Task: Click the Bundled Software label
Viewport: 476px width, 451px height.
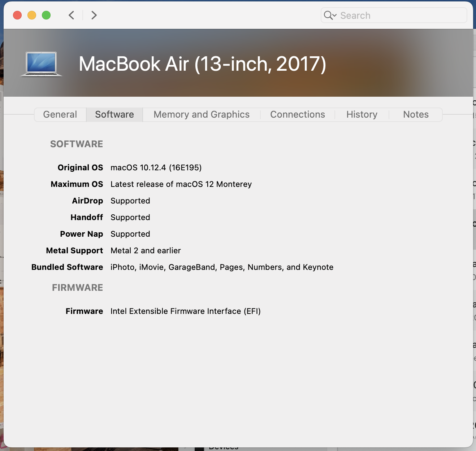Action: click(67, 267)
